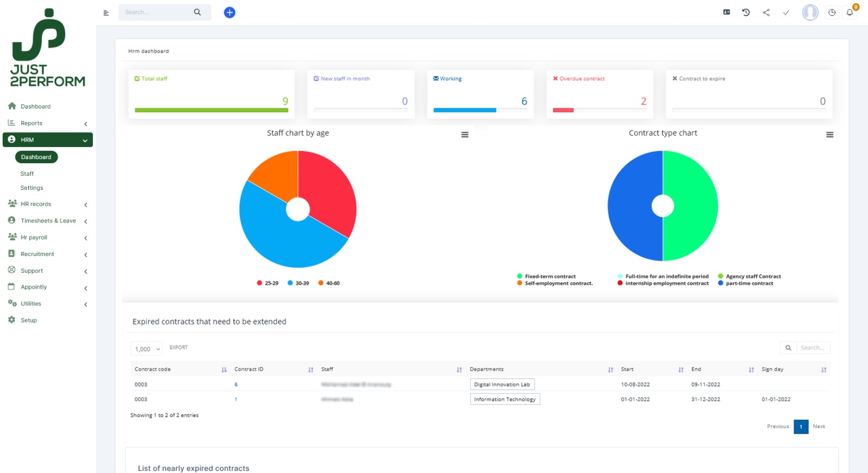Open contract ID 1 link
Screen dimensions: 868x473
(236, 399)
